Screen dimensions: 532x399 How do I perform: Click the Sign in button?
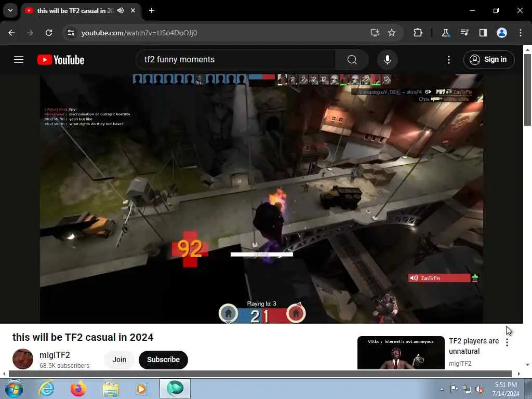tap(489, 60)
